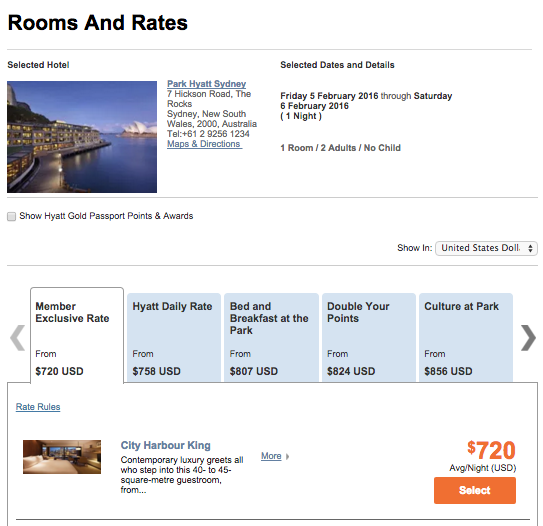Open the Park Hyatt Sydney link
This screenshot has width=543, height=526.
[x=206, y=84]
